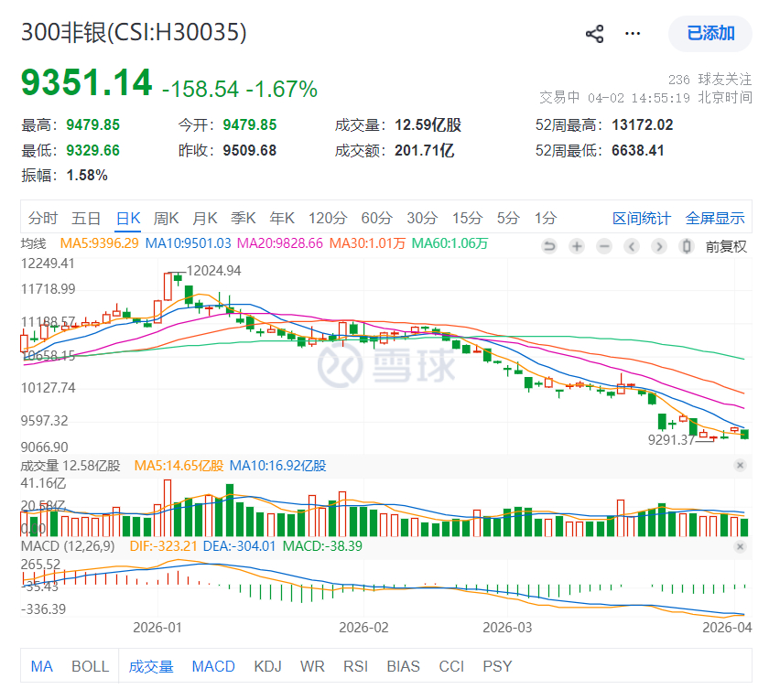This screenshot has width=769, height=700.
Task: Open the three-dot more options menu
Action: (633, 34)
